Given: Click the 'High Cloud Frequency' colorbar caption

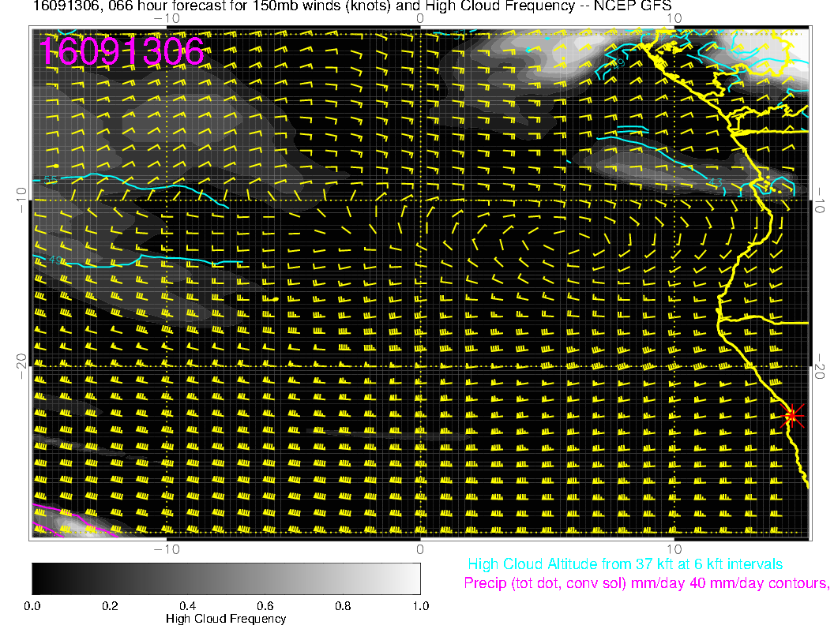Looking at the screenshot, I should 226,619.
